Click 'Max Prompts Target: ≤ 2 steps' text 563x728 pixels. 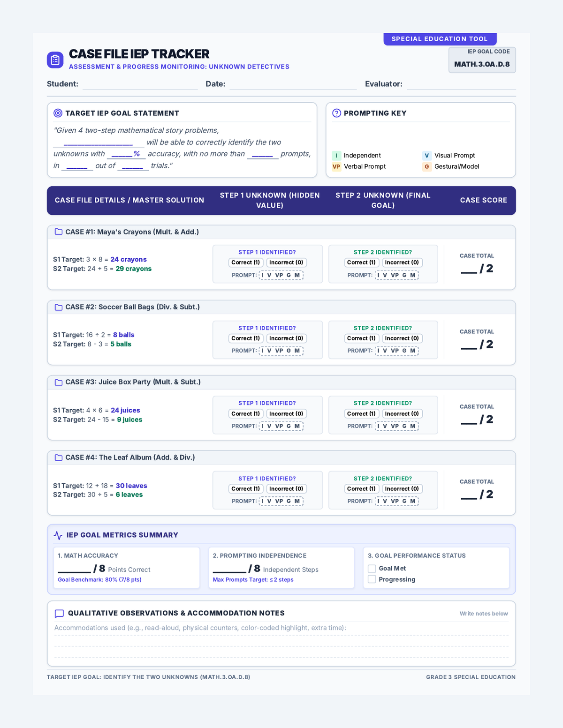pyautogui.click(x=253, y=580)
